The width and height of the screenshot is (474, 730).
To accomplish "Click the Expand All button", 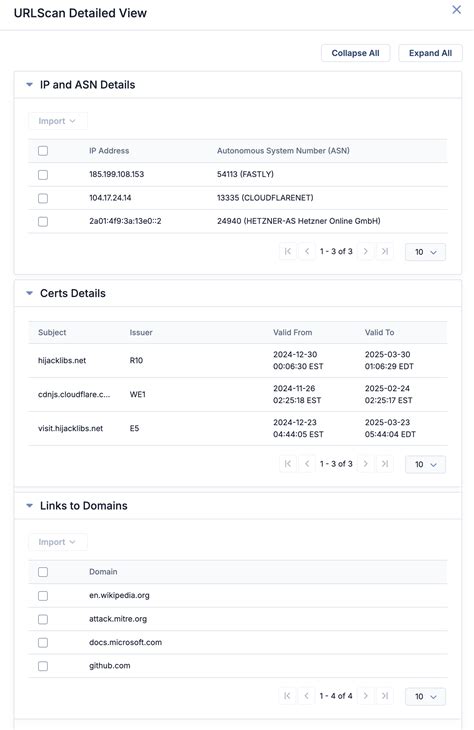I will tap(430, 53).
